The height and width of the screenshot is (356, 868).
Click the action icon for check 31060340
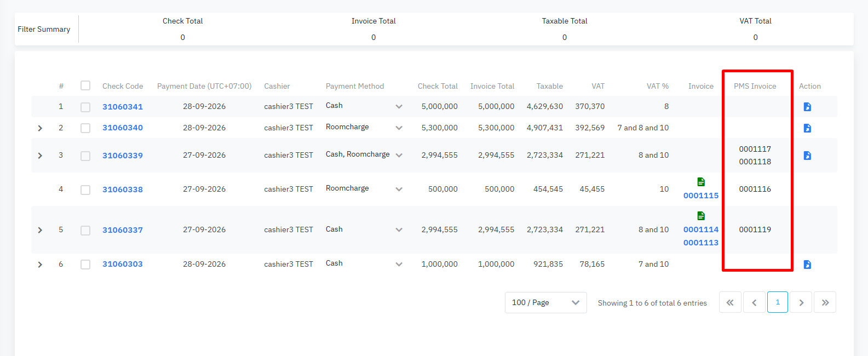[x=807, y=128]
